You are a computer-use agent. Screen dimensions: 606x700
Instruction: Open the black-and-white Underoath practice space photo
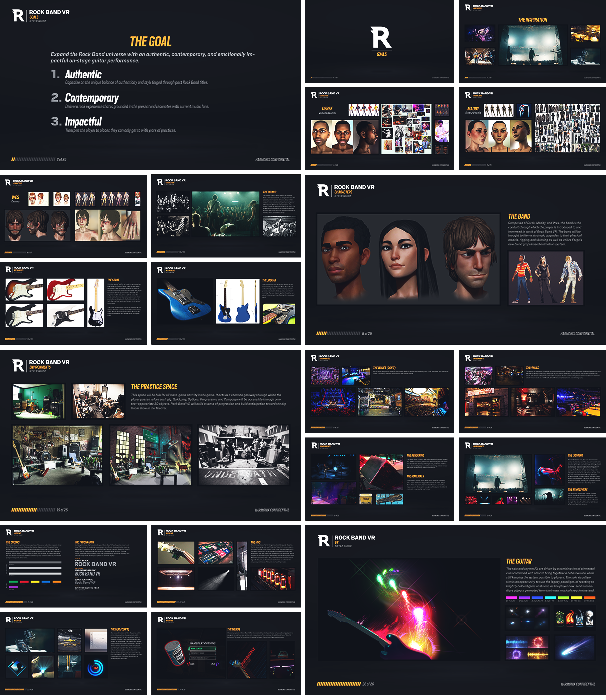243,455
